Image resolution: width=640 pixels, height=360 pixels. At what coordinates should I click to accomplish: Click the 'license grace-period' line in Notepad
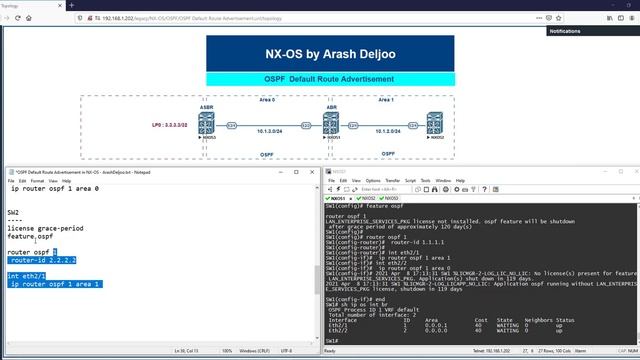(45, 228)
